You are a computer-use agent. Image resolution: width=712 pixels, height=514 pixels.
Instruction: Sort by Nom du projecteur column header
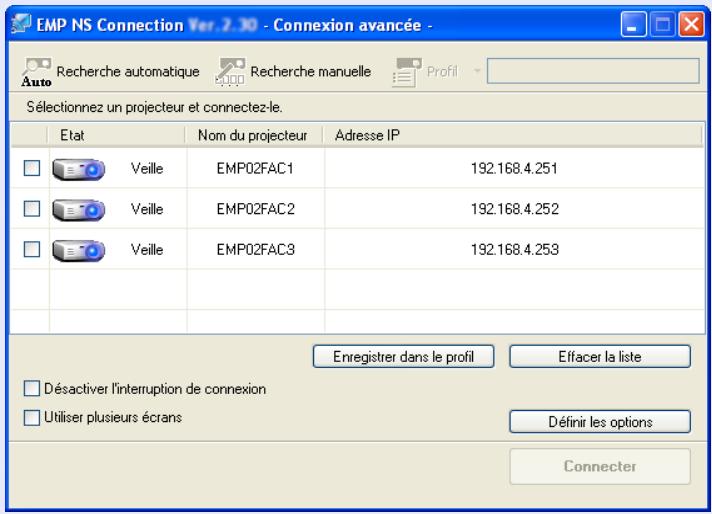click(254, 135)
